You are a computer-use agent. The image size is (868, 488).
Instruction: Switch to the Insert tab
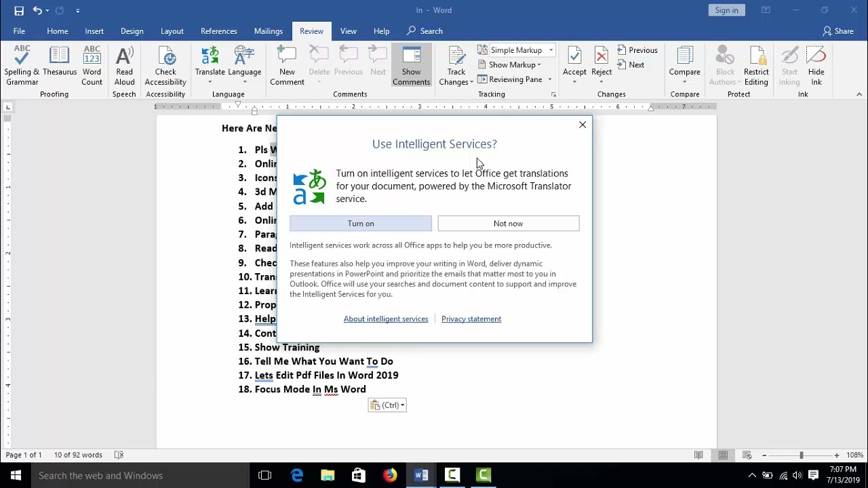tap(94, 31)
